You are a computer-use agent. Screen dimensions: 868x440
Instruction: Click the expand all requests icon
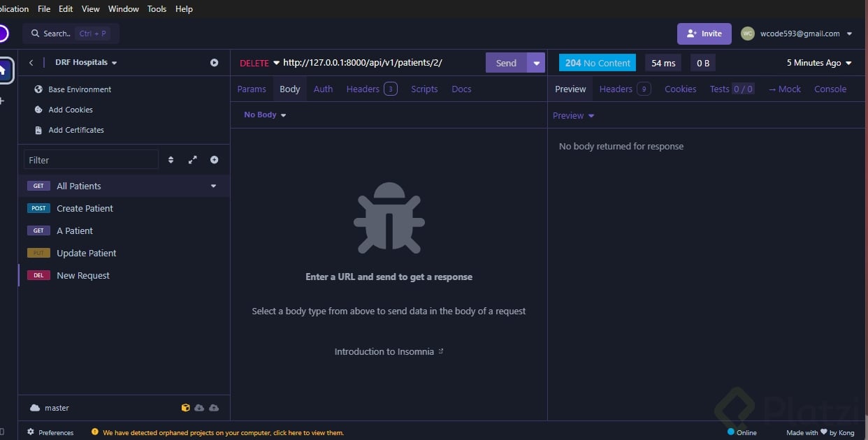click(x=193, y=160)
